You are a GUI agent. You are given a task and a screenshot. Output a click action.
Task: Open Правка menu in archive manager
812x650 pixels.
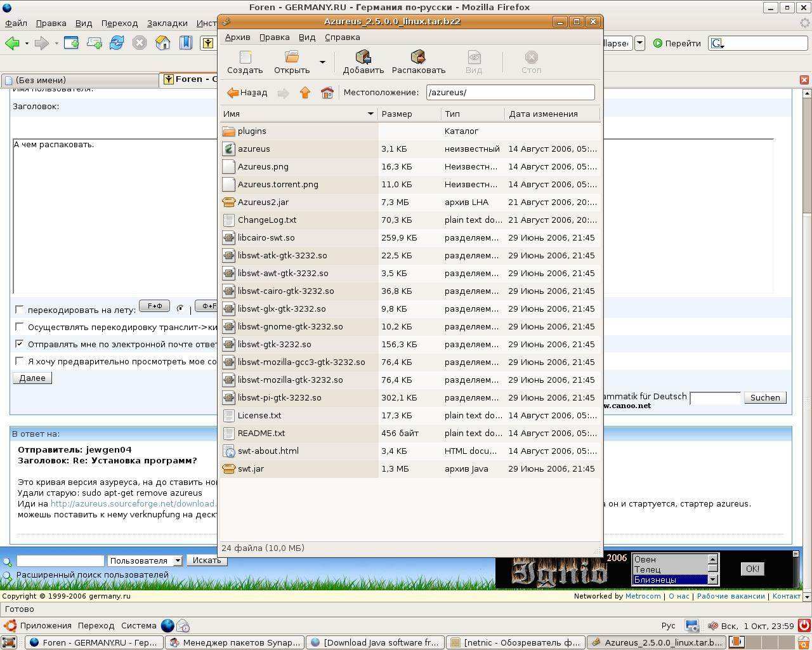(275, 37)
